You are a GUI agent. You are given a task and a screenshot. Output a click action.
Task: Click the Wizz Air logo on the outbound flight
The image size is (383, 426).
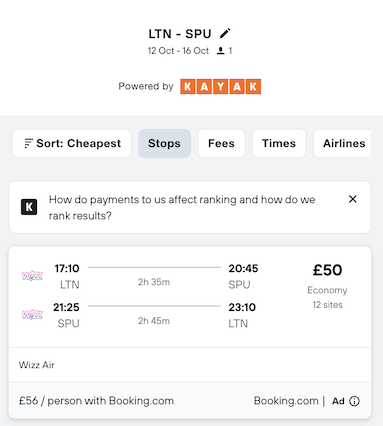pyautogui.click(x=32, y=276)
